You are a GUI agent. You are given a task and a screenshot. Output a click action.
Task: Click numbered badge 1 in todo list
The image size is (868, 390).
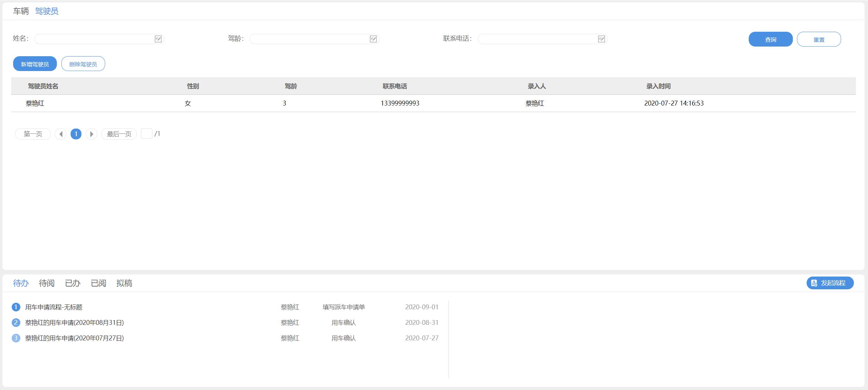pyautogui.click(x=16, y=307)
